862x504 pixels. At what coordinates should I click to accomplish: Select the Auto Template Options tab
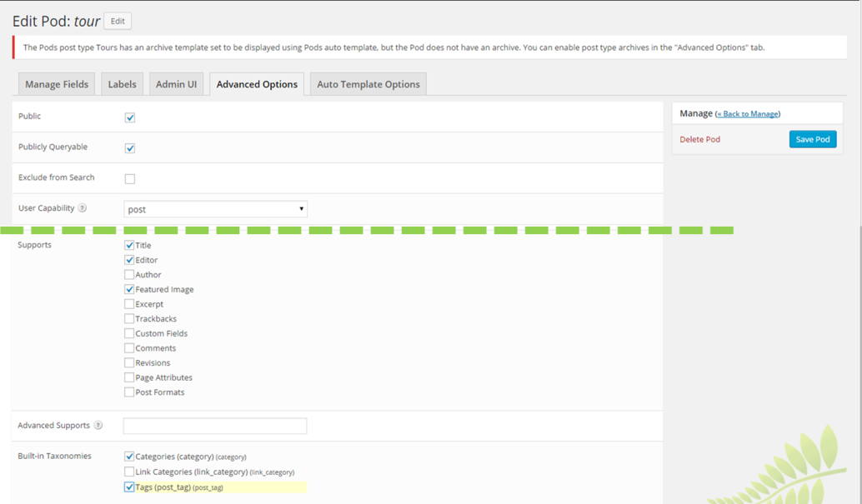tap(368, 84)
